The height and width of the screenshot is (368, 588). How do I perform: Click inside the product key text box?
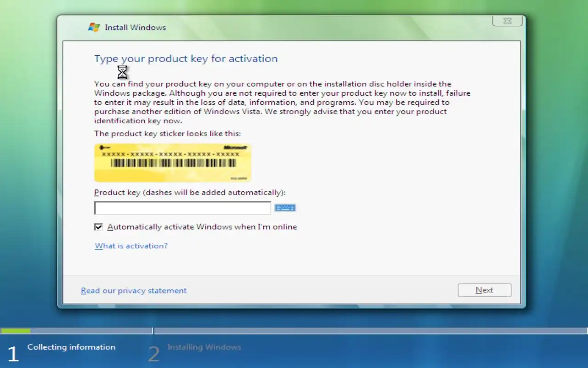[182, 208]
